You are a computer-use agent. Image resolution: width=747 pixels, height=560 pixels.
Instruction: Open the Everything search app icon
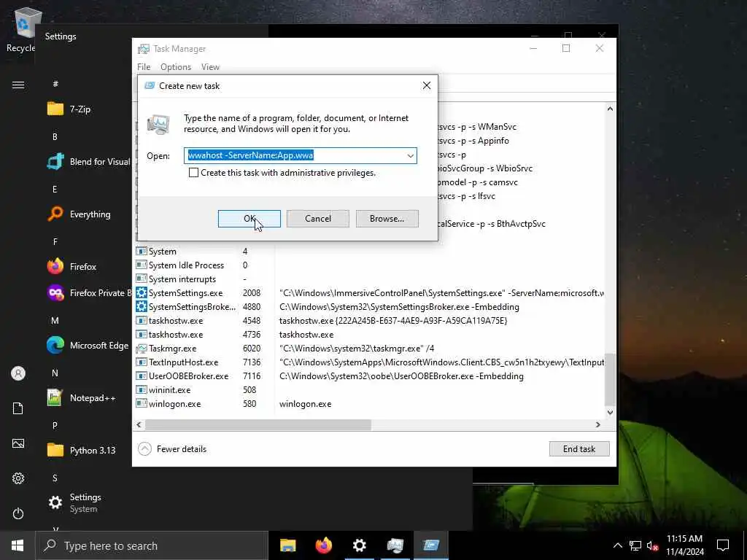click(x=55, y=214)
